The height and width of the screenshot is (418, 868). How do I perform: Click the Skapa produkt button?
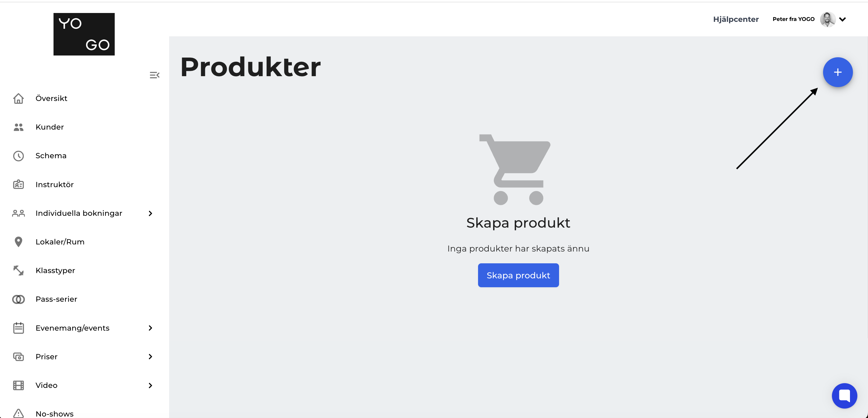518,275
